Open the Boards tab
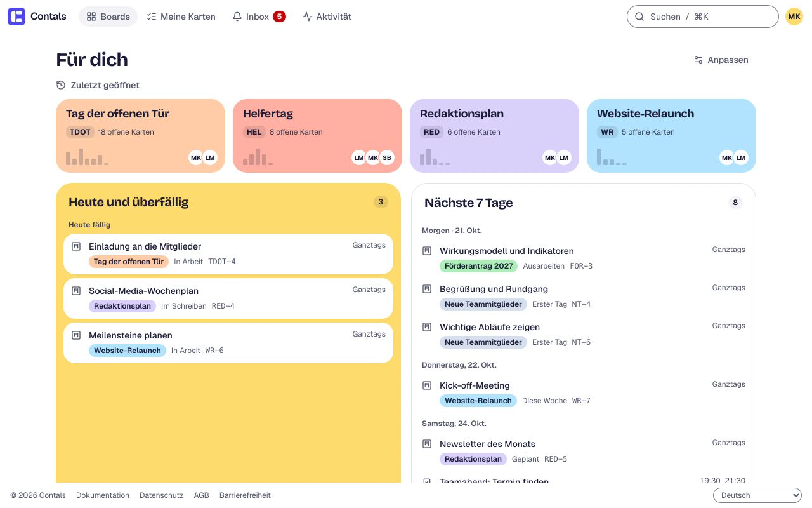This screenshot has height=508, width=812. [x=108, y=17]
